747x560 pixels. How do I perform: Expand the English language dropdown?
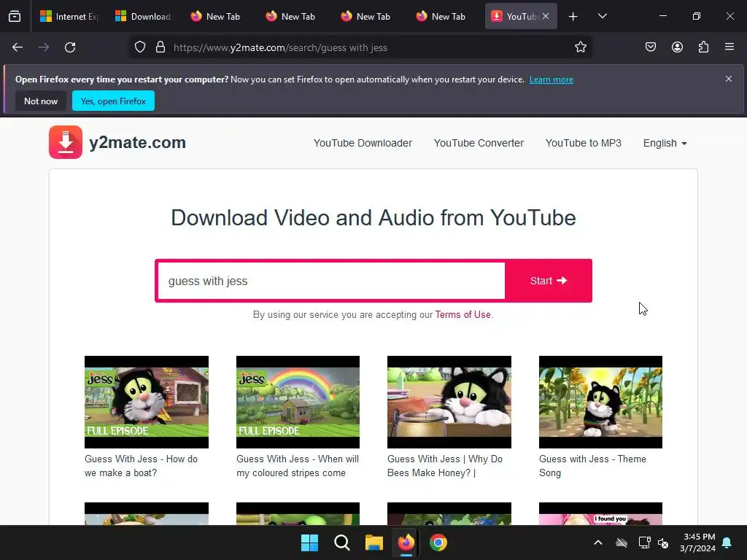pyautogui.click(x=665, y=143)
